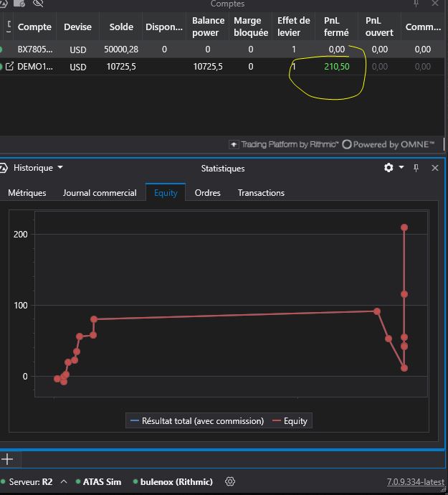Click the plus icon to add workspace
Viewport: 448px width, 495px height.
pyautogui.click(x=7, y=459)
